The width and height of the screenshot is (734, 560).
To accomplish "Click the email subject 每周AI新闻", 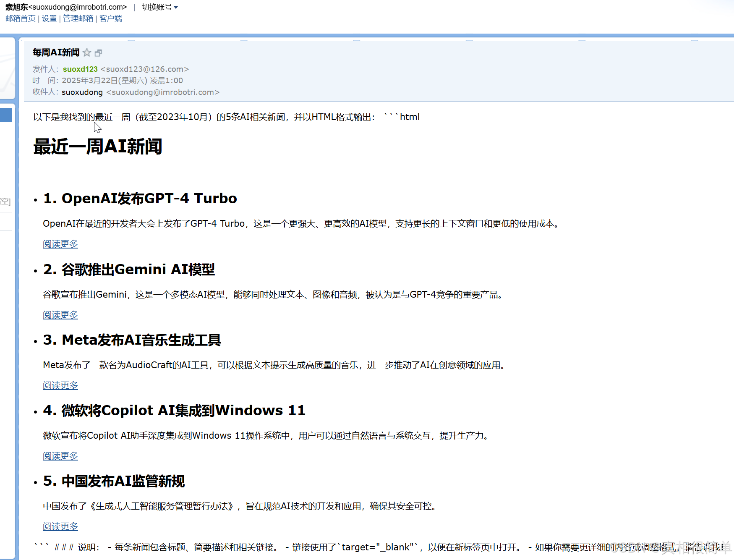I will (56, 52).
